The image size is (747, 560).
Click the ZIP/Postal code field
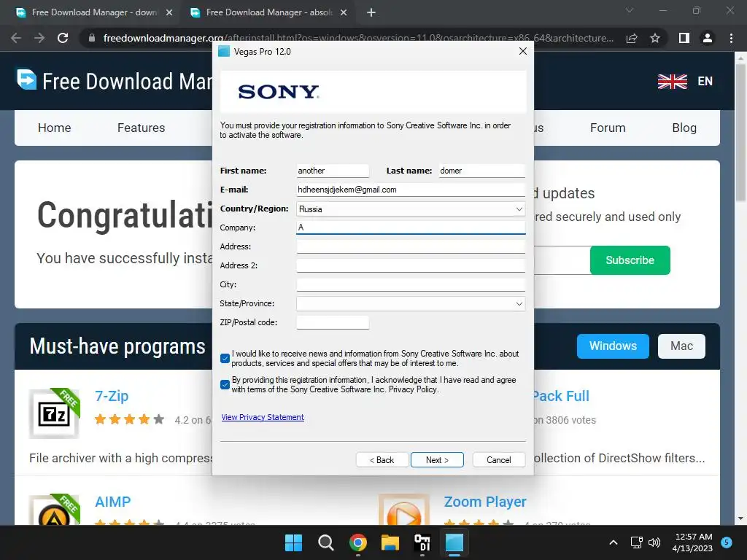coord(333,322)
